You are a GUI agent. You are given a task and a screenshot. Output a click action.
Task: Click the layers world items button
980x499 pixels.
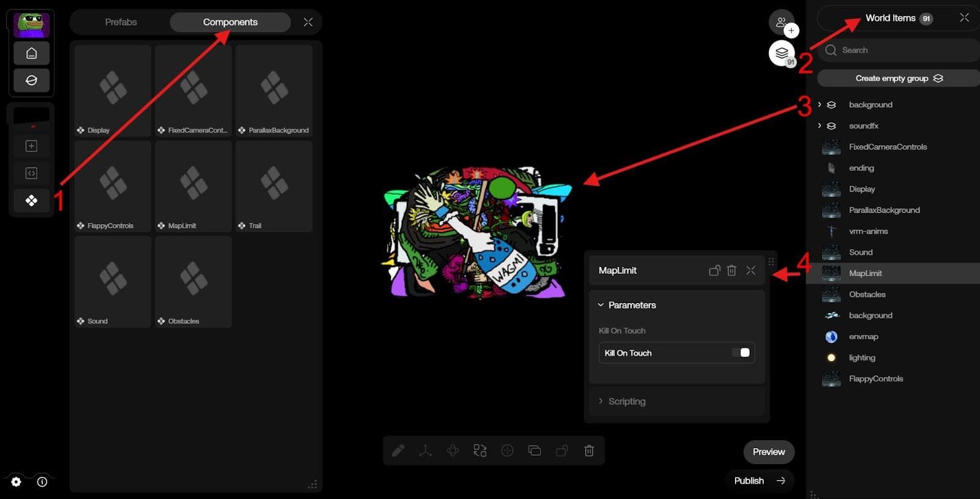point(782,53)
